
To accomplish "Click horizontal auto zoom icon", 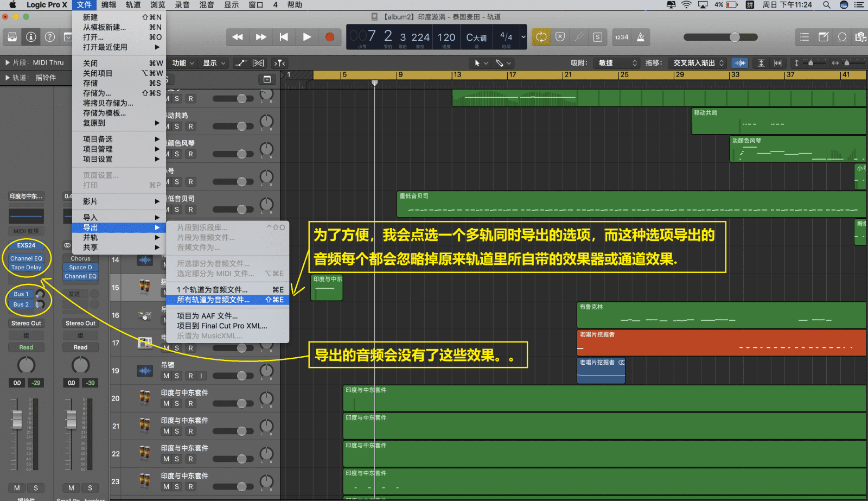I will point(778,63).
